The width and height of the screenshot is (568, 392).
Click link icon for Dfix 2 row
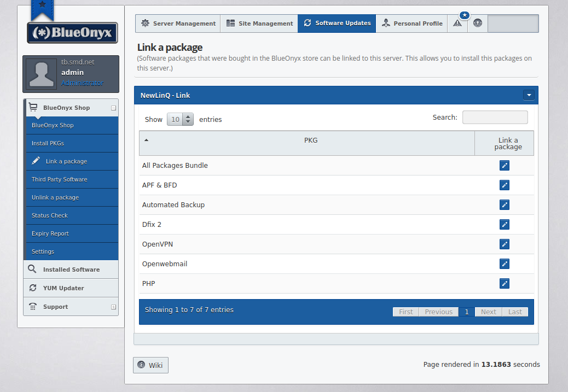click(x=504, y=225)
